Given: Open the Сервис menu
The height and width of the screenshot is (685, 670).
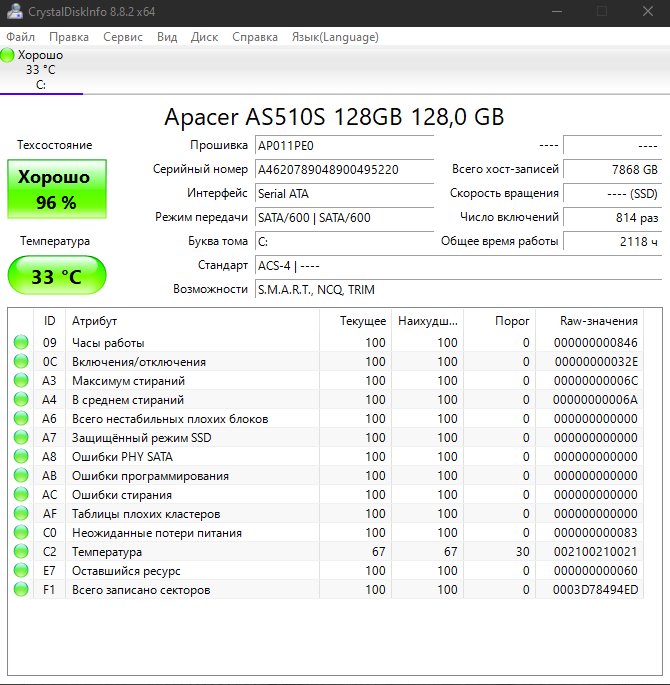Looking at the screenshot, I should click(x=123, y=37).
